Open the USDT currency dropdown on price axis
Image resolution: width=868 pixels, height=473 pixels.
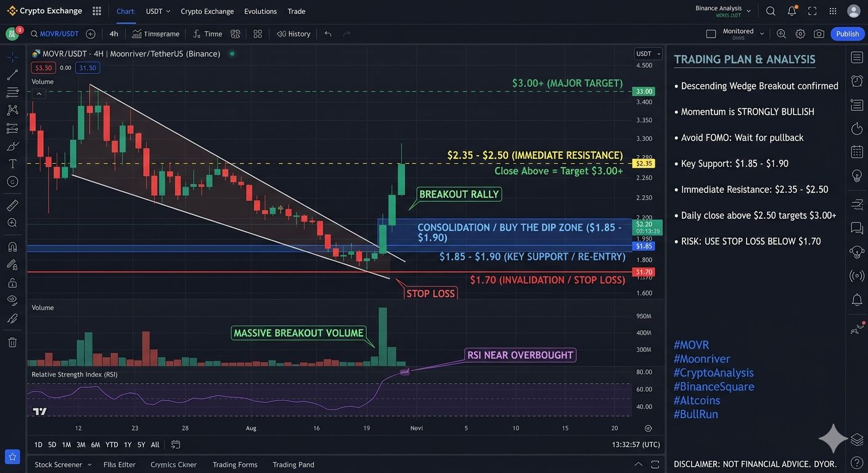tap(648, 54)
